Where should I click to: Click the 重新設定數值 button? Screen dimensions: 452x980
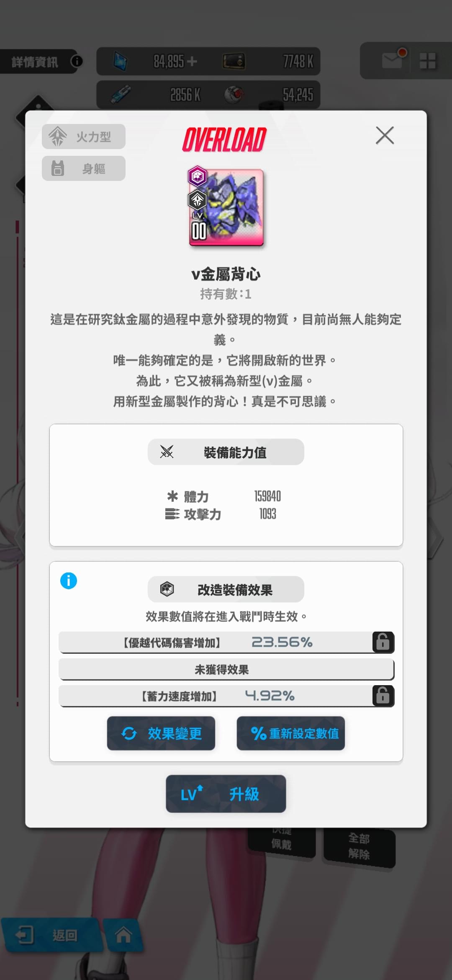tap(291, 733)
